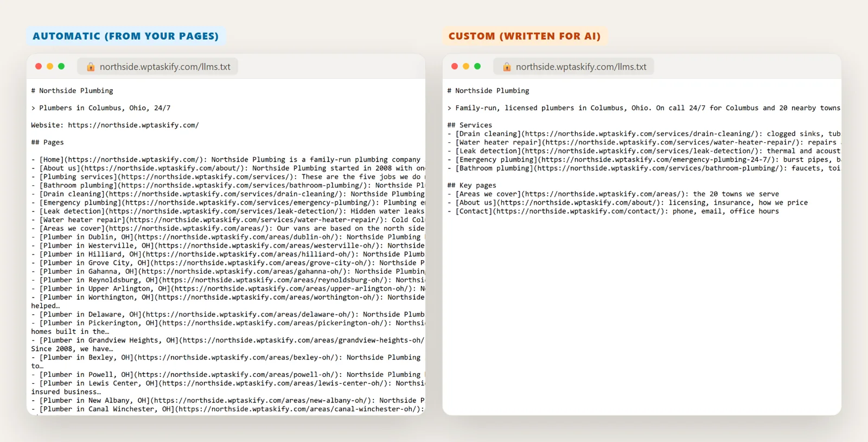Viewport: 868px width, 442px height.
Task: Click the red close dot in right window
Action: [455, 66]
